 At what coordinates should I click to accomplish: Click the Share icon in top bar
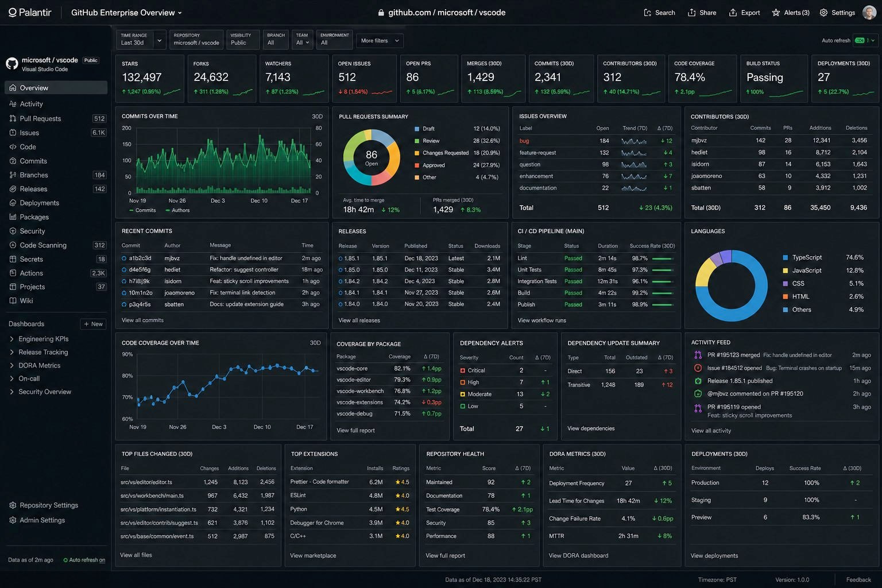coord(692,13)
